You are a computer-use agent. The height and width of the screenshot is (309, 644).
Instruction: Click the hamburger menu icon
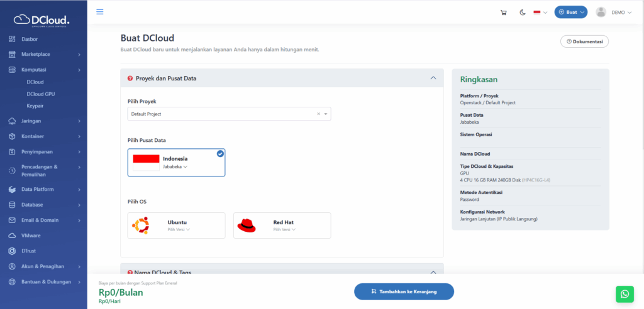(100, 12)
